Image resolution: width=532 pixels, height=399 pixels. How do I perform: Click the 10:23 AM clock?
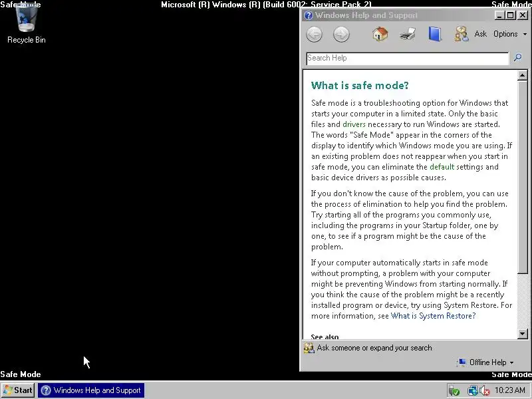[510, 390]
